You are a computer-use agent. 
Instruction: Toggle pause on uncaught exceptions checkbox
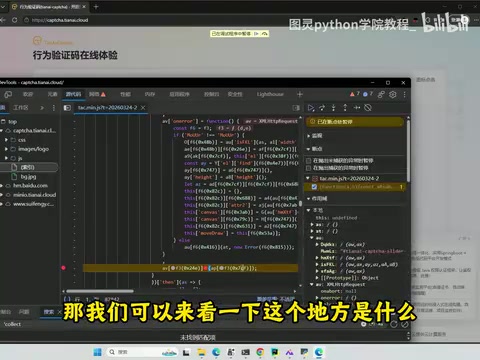(309, 161)
